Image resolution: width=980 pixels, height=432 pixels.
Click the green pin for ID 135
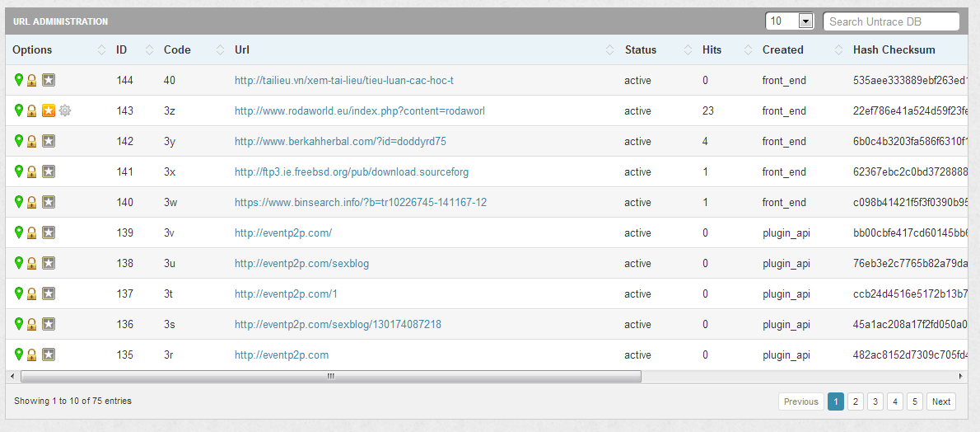tap(19, 355)
